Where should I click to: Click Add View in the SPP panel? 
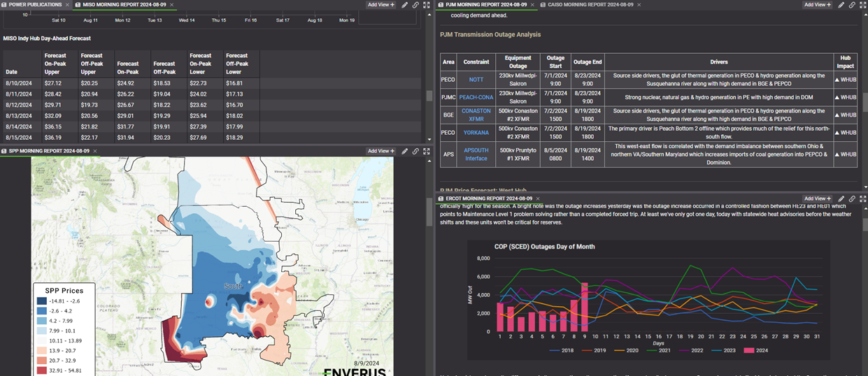point(381,151)
